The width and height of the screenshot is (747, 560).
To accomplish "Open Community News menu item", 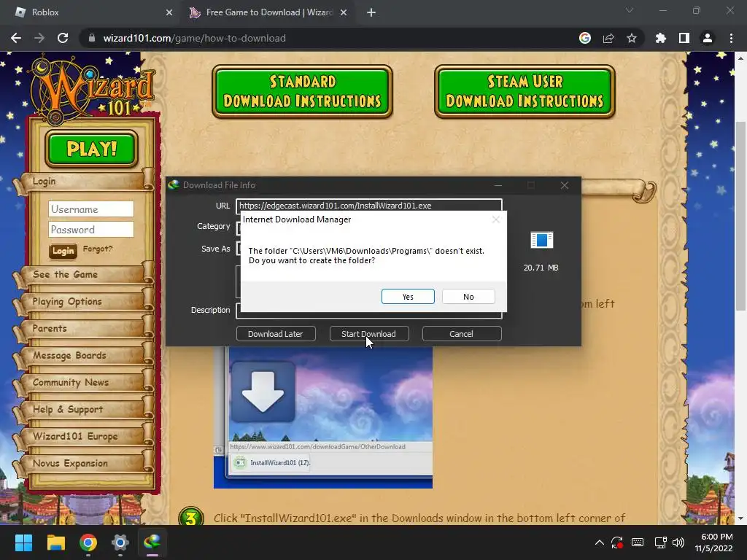I will click(85, 382).
